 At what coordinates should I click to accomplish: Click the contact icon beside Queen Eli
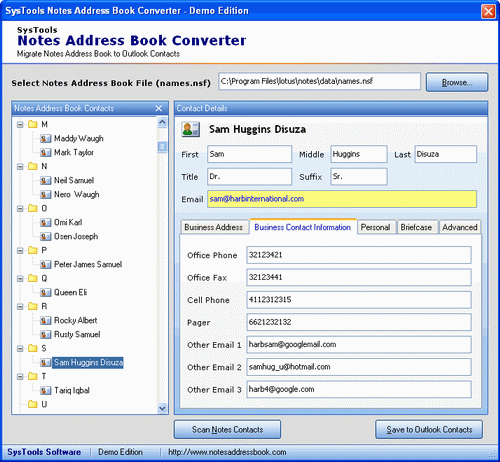(x=45, y=292)
